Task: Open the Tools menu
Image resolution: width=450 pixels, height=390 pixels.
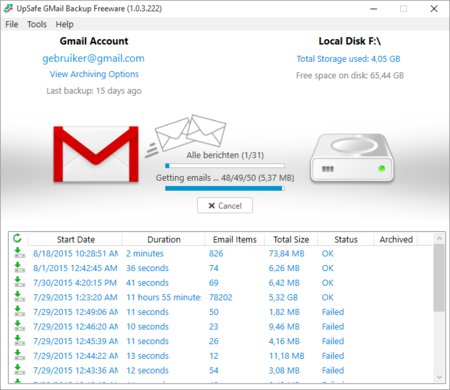Action: tap(37, 24)
